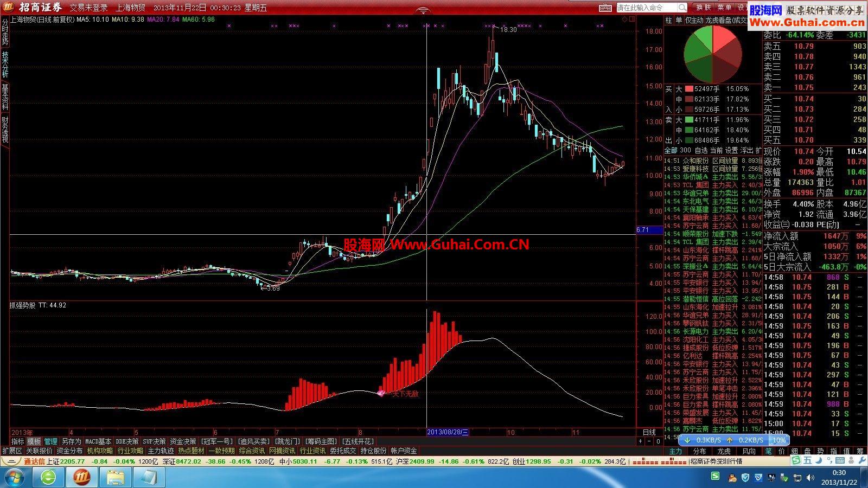Select [追风买卖] template

click(254, 441)
